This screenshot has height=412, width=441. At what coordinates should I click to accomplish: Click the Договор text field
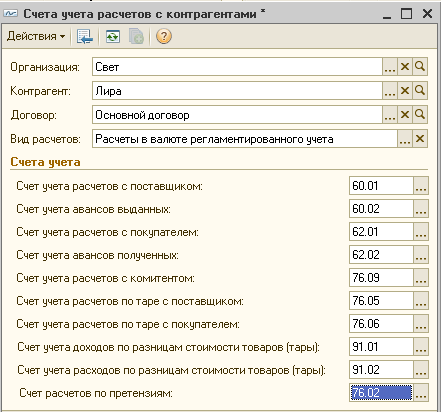pyautogui.click(x=237, y=115)
